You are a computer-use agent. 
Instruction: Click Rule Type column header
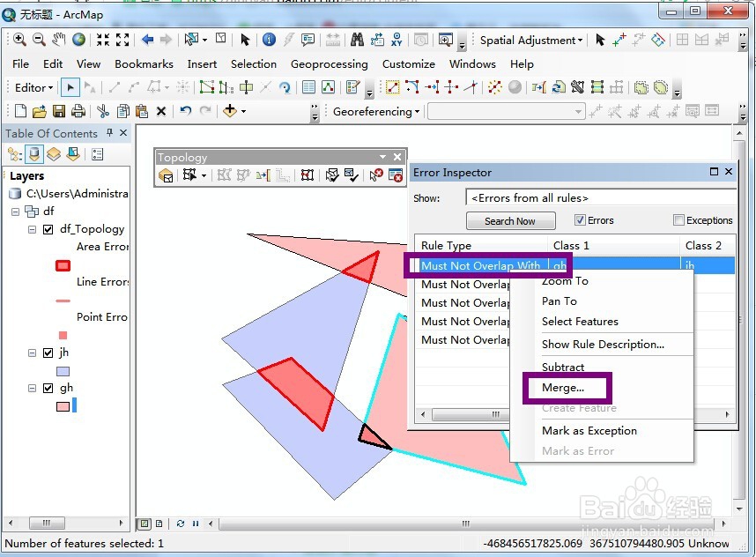point(481,246)
